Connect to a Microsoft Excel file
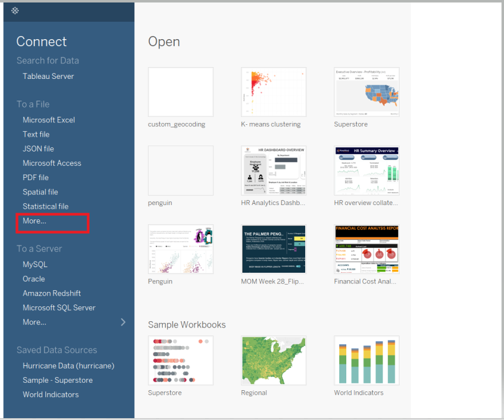This screenshot has height=420, width=504. (49, 120)
